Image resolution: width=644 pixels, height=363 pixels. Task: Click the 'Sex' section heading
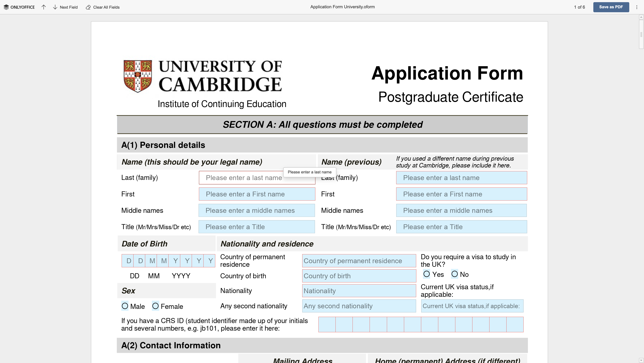coord(128,291)
